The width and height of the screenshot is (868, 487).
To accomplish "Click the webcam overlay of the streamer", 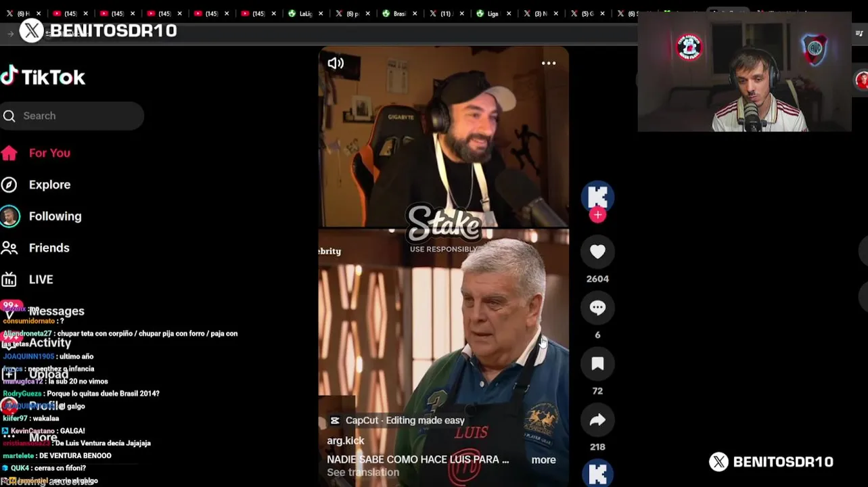I will 745,72.
